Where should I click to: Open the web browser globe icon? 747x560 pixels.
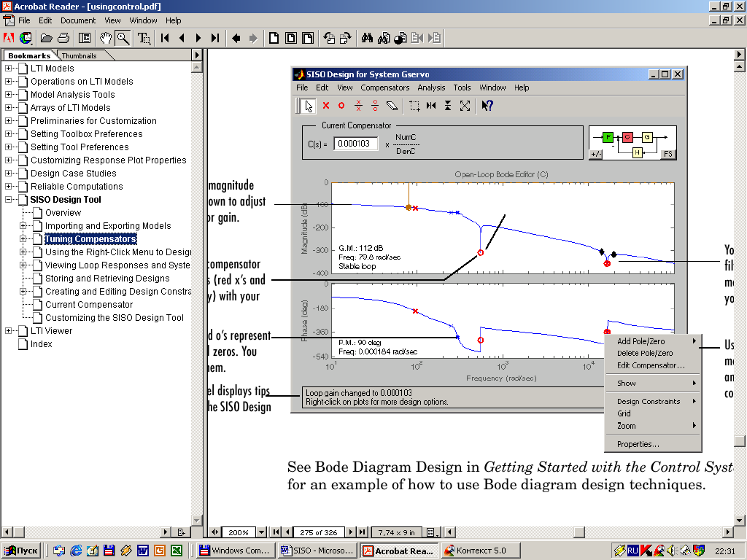click(26, 38)
